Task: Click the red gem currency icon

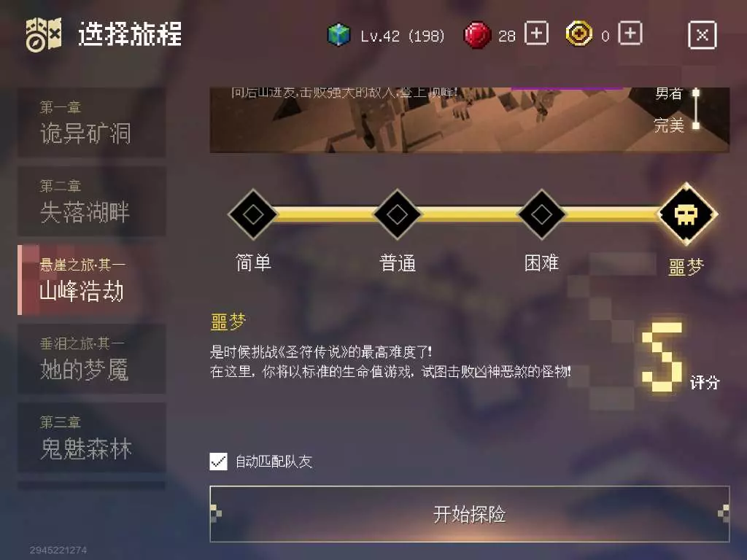Action: pos(477,35)
